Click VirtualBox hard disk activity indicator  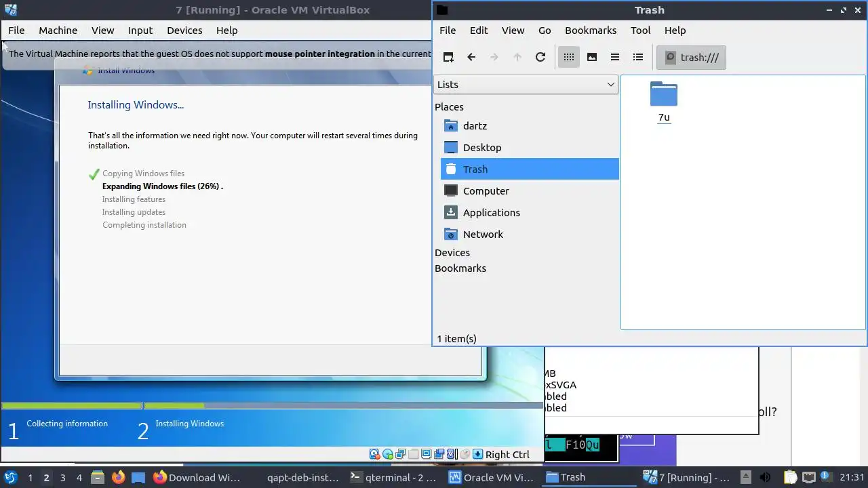click(x=374, y=454)
